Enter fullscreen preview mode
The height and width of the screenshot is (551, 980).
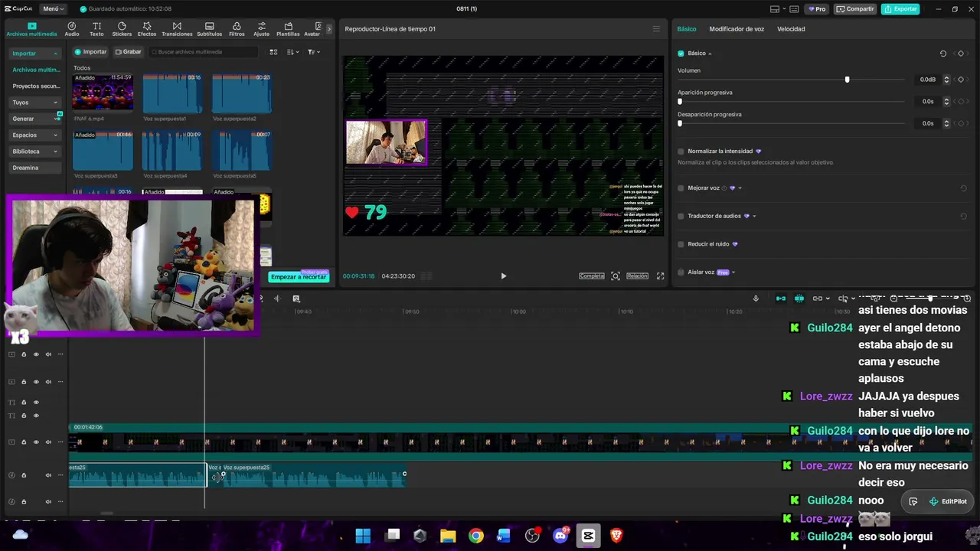click(661, 276)
